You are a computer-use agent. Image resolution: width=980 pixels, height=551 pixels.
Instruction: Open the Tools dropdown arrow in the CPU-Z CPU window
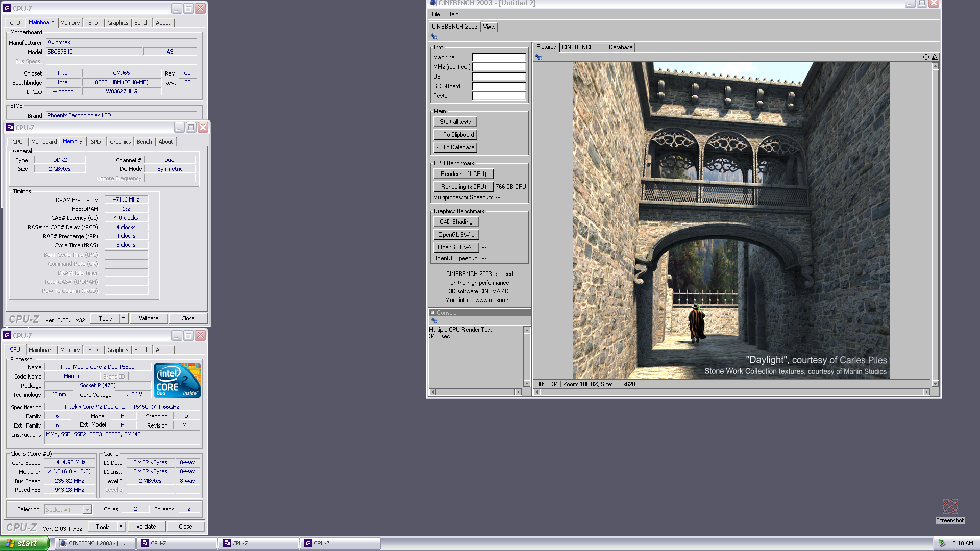(x=121, y=527)
